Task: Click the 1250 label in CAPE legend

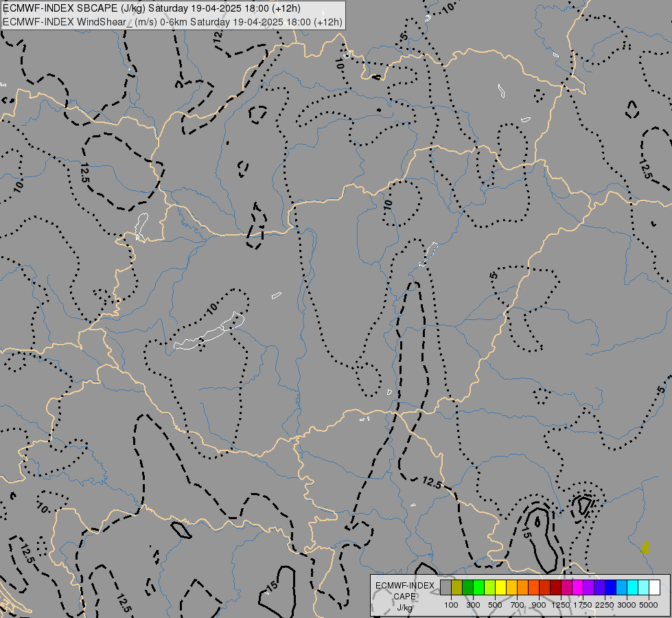Action: pos(561,605)
